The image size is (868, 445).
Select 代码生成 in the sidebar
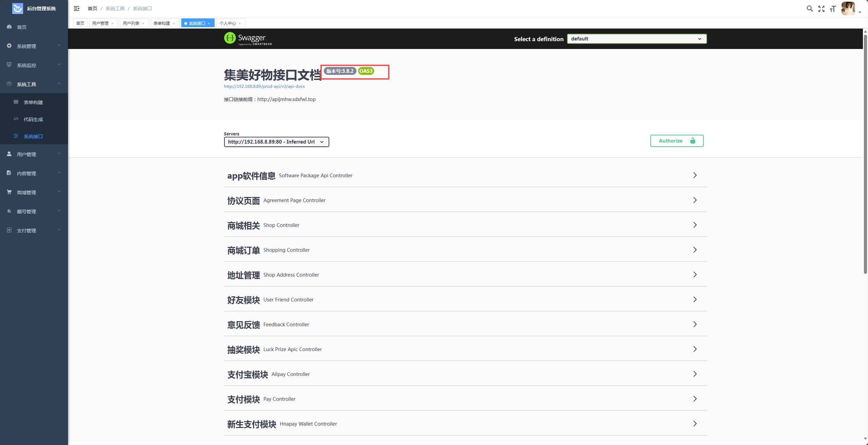(33, 119)
